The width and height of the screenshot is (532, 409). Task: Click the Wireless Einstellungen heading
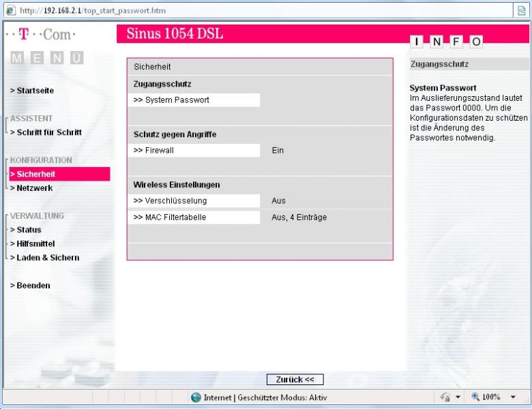[x=177, y=185]
